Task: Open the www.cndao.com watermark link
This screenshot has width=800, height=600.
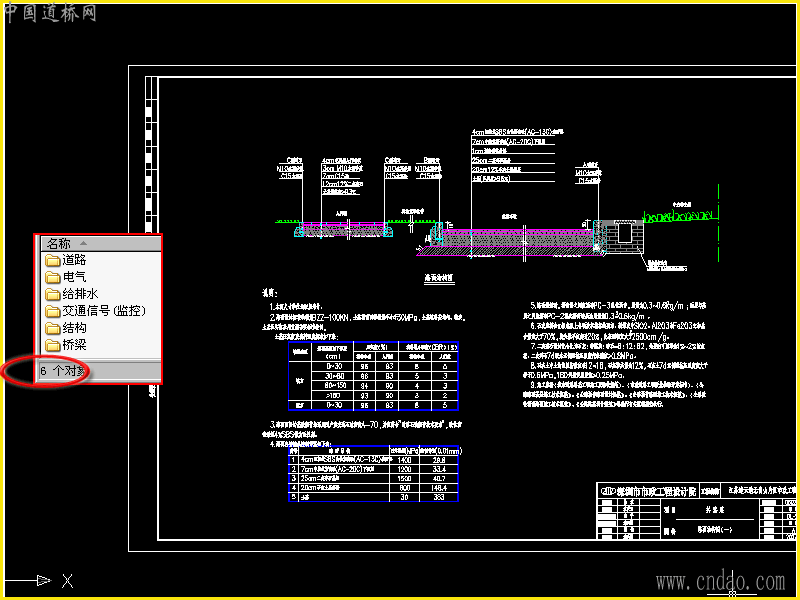Action: 720,582
